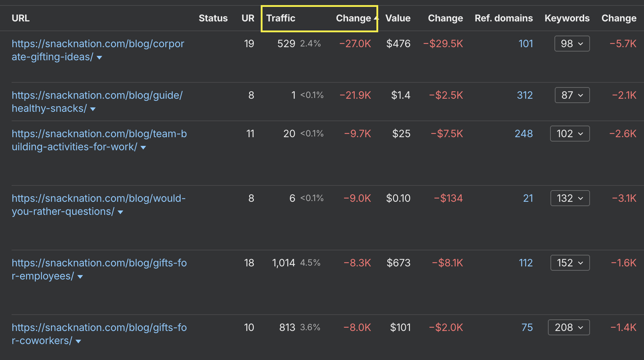Expand caret next to gifts-for-coworkers URL
Image resolution: width=644 pixels, height=360 pixels.
point(78,341)
